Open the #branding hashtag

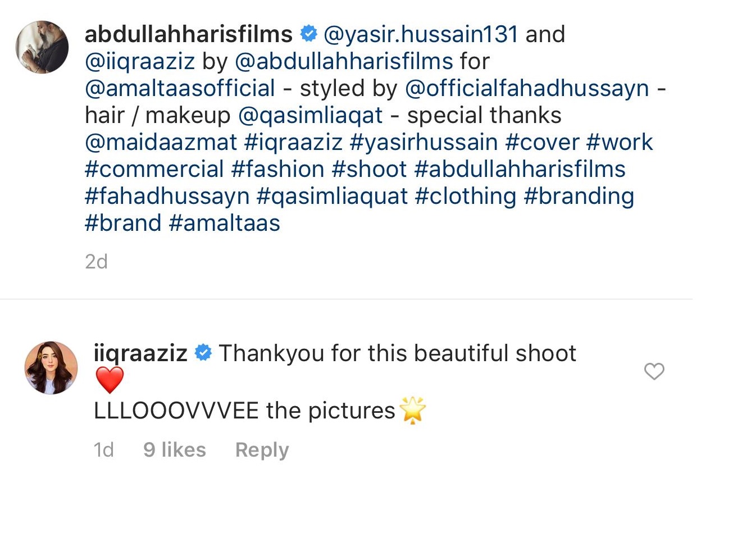[x=579, y=196]
